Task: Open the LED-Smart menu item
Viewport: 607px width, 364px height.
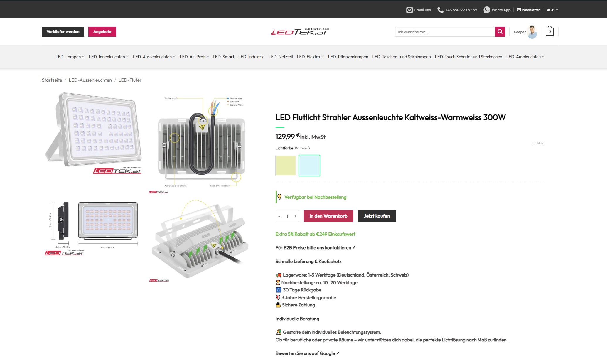Action: tap(223, 57)
